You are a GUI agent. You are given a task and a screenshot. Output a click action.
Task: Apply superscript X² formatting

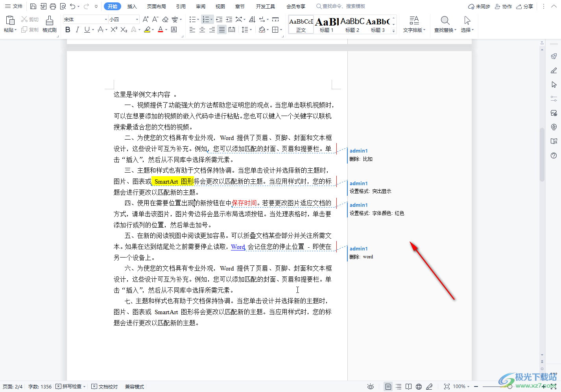(x=114, y=29)
